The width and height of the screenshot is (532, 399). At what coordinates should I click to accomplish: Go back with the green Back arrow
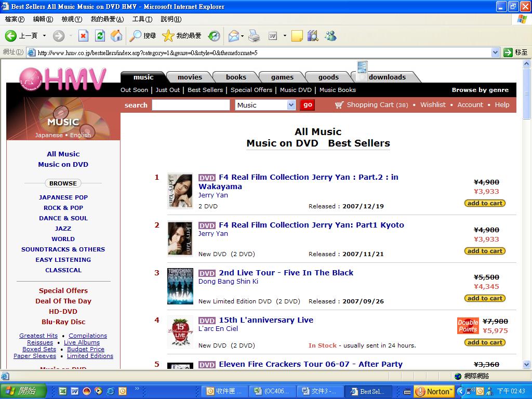[x=10, y=36]
